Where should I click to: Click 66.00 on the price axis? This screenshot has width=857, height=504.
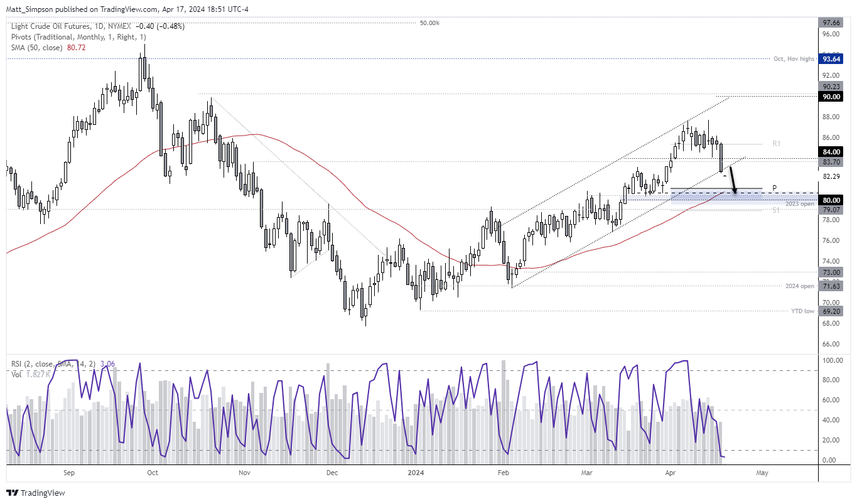[831, 344]
